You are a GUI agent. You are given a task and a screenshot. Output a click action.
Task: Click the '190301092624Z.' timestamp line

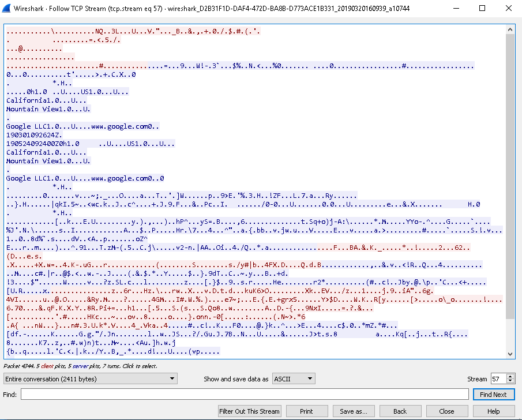(x=34, y=135)
